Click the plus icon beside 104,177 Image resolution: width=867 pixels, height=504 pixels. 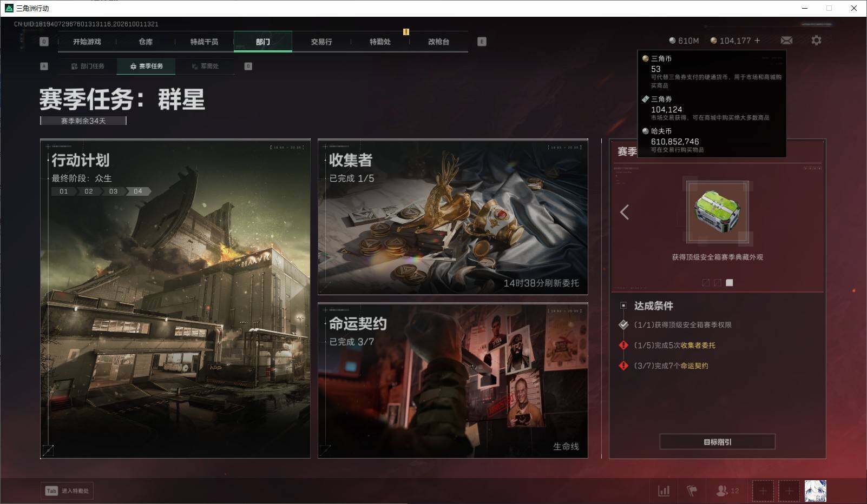pos(757,41)
